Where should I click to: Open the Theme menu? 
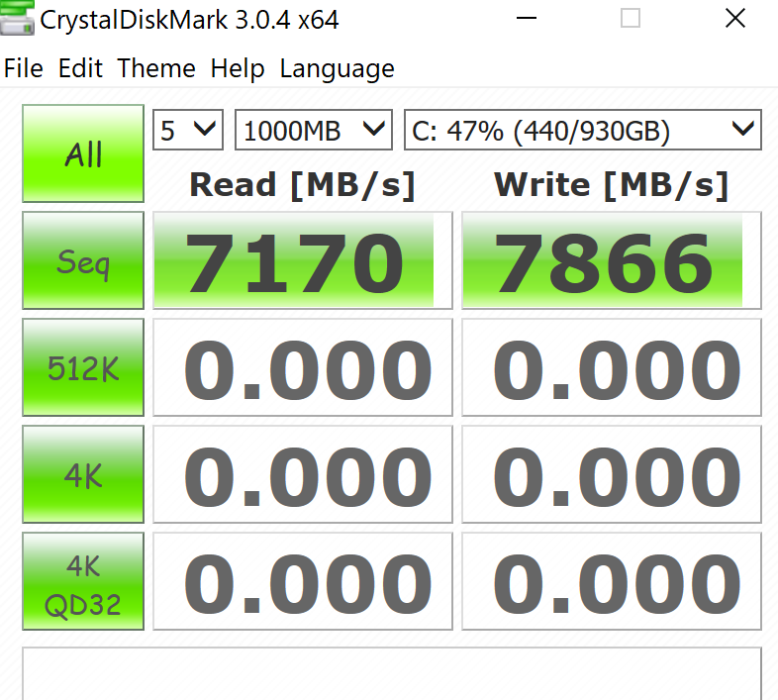click(156, 68)
